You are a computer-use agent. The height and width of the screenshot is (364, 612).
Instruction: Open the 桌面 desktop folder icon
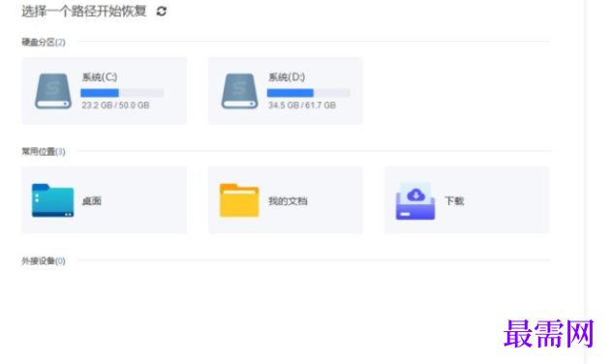click(x=52, y=200)
